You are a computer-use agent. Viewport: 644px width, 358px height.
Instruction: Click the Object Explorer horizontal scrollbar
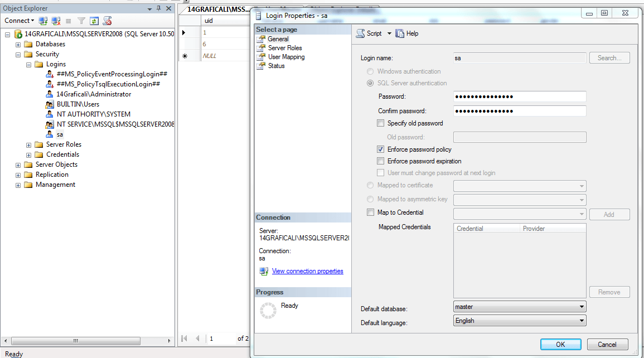click(88, 341)
